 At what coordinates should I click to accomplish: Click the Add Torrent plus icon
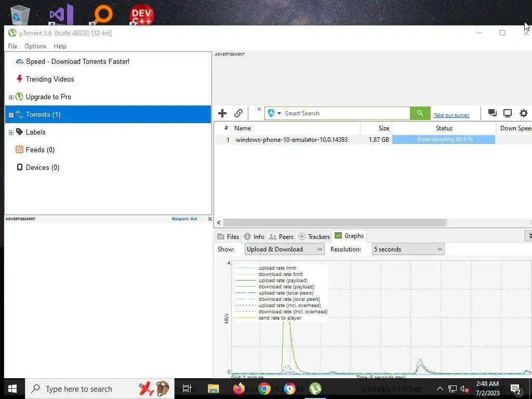(x=222, y=113)
